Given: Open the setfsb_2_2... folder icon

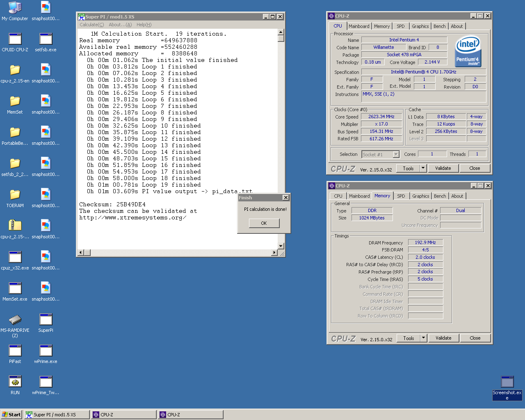Looking at the screenshot, I should [x=15, y=167].
